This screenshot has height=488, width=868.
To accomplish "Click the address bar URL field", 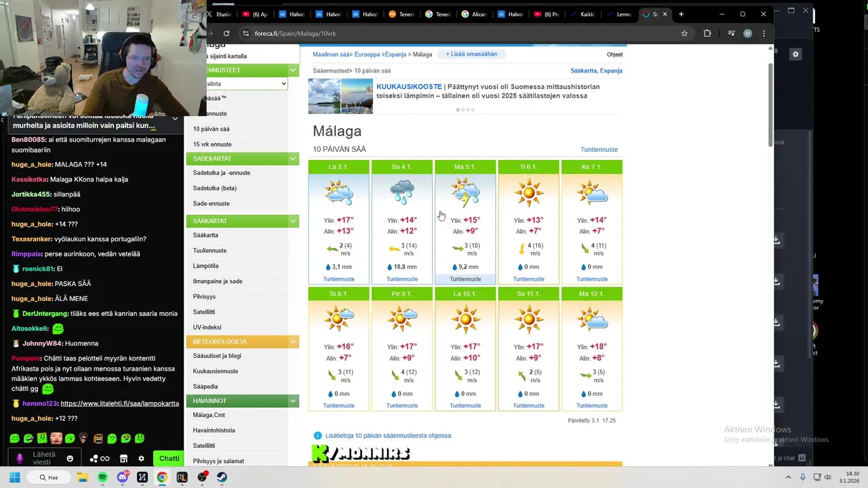I will point(461,33).
